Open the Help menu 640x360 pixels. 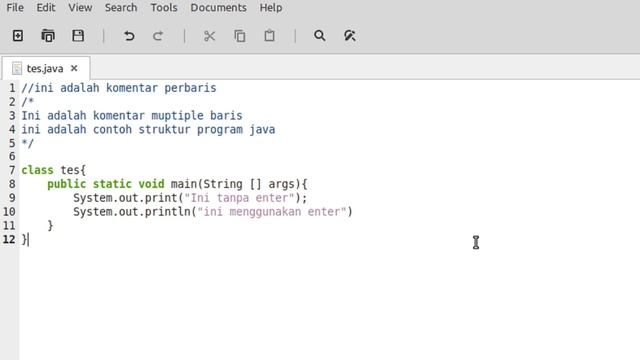point(271,8)
